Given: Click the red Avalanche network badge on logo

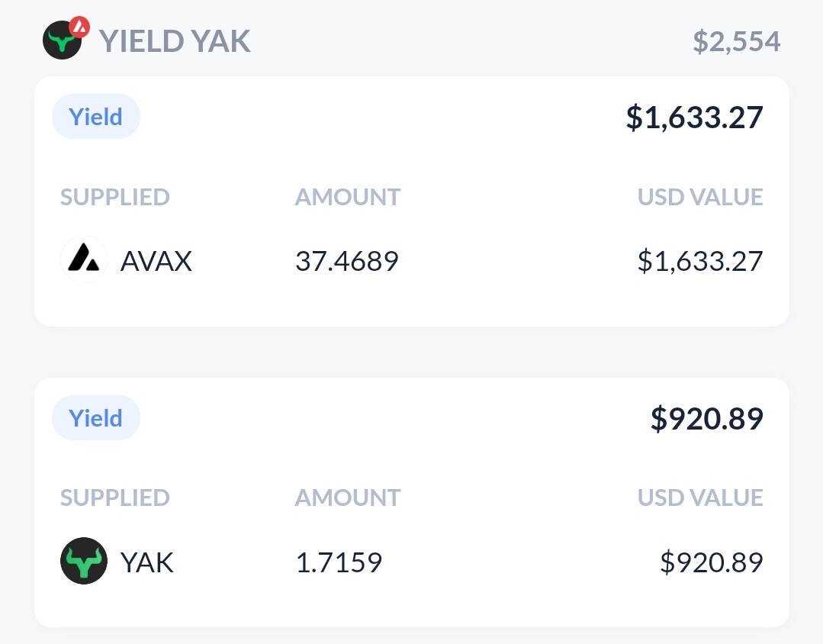Looking at the screenshot, I should [79, 24].
